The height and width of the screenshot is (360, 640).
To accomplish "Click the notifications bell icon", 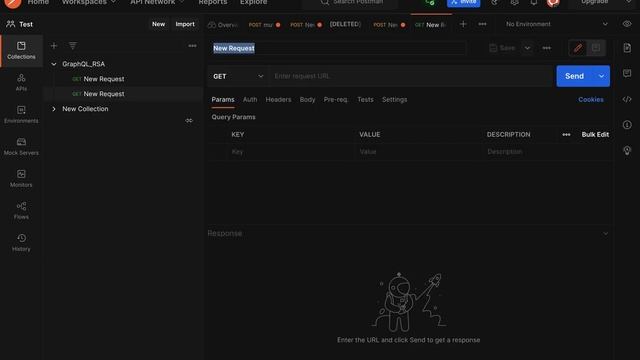I will click(533, 2).
